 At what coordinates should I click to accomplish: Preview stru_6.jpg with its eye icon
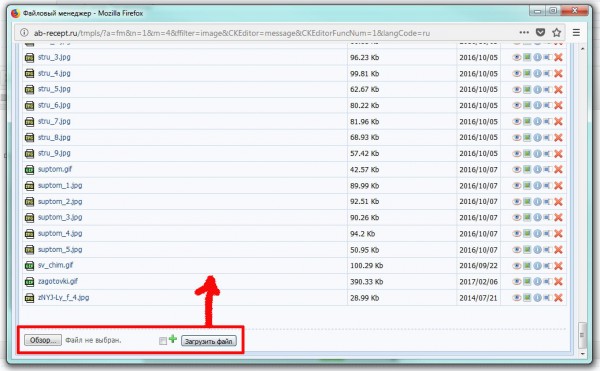517,105
